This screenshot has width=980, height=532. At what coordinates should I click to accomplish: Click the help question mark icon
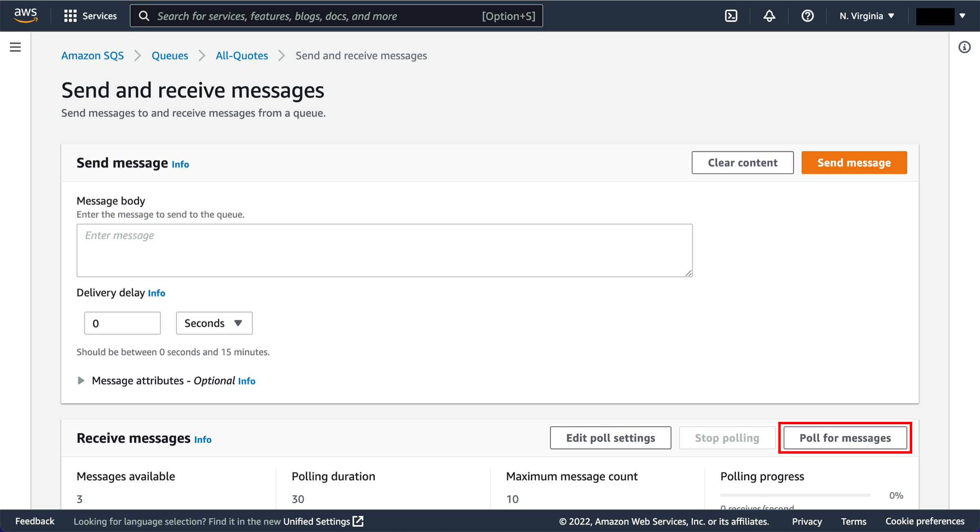(807, 15)
